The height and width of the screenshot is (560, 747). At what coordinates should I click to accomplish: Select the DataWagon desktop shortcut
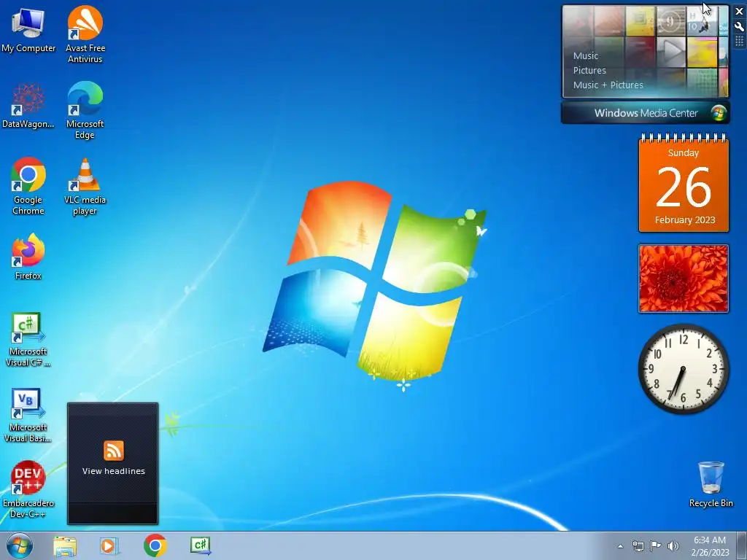pyautogui.click(x=28, y=106)
